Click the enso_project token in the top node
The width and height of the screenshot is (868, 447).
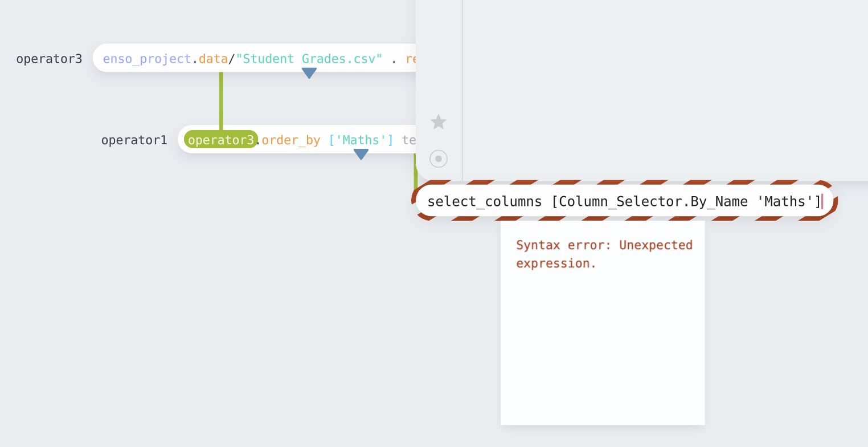tap(147, 59)
